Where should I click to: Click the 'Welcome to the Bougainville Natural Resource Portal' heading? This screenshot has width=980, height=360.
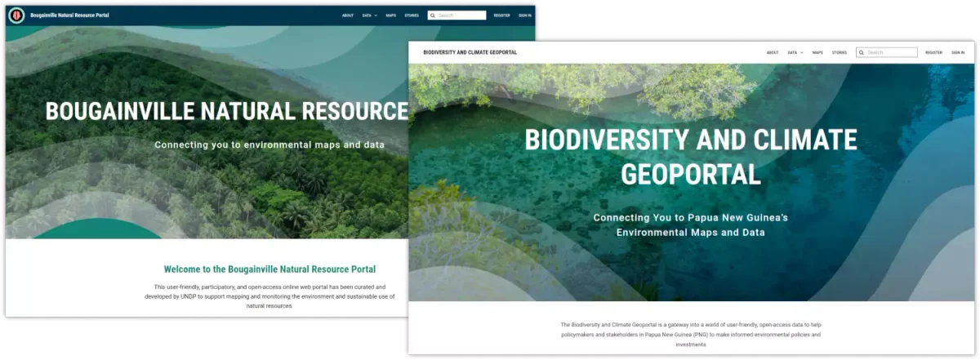(x=269, y=269)
